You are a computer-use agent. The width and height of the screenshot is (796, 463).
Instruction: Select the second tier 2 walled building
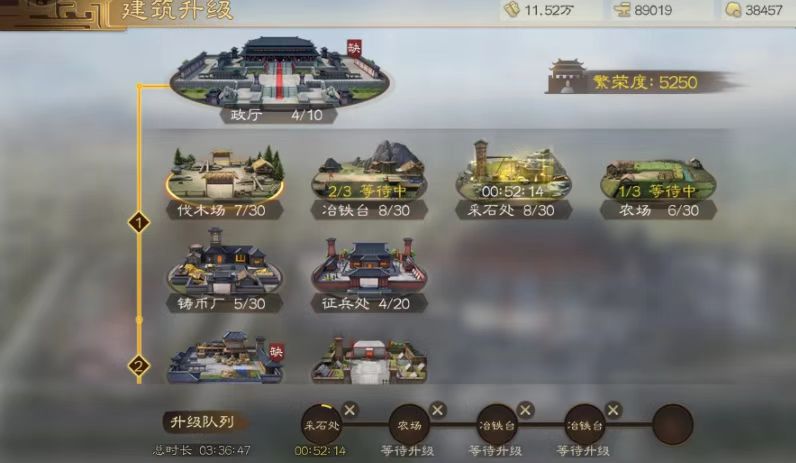pos(369,359)
